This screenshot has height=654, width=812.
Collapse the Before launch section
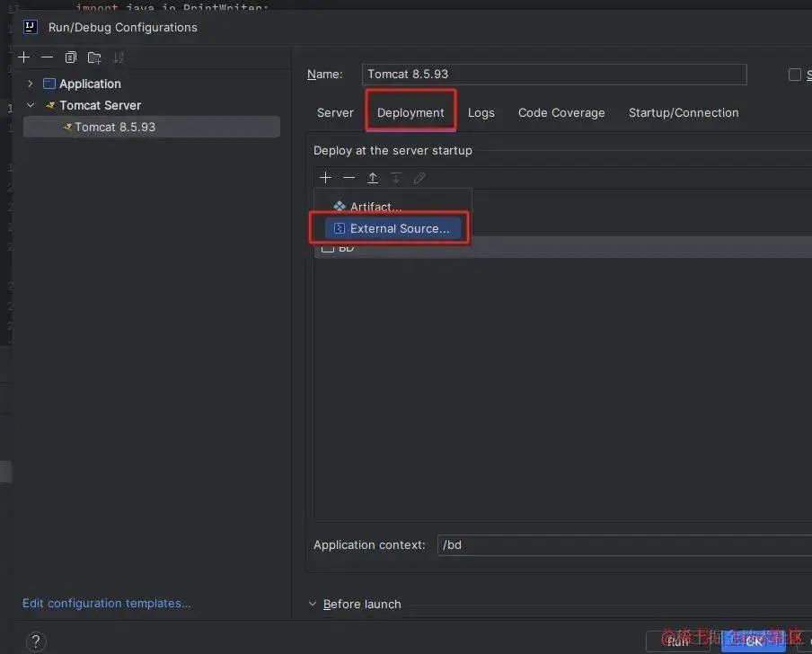pyautogui.click(x=313, y=604)
